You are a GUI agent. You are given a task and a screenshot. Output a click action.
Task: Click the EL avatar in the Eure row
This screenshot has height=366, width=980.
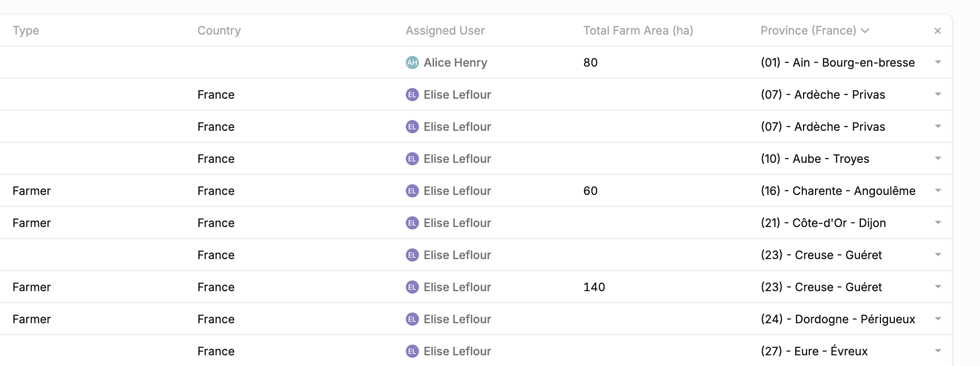412,351
